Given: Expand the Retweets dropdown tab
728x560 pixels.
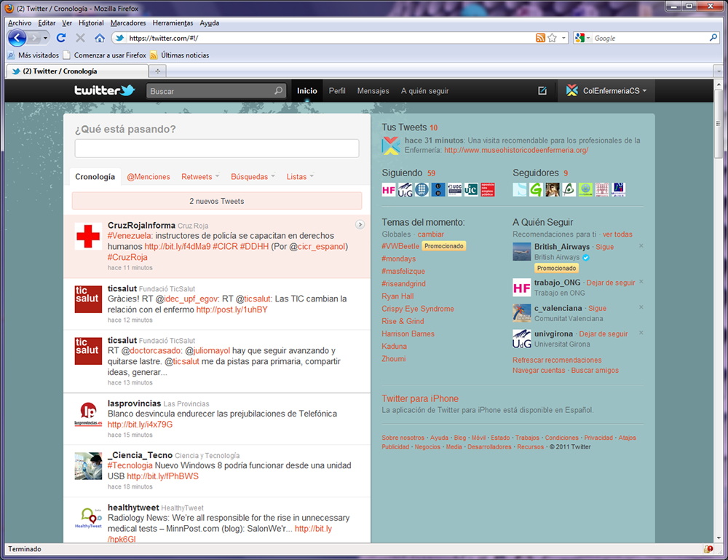Looking at the screenshot, I should (200, 177).
